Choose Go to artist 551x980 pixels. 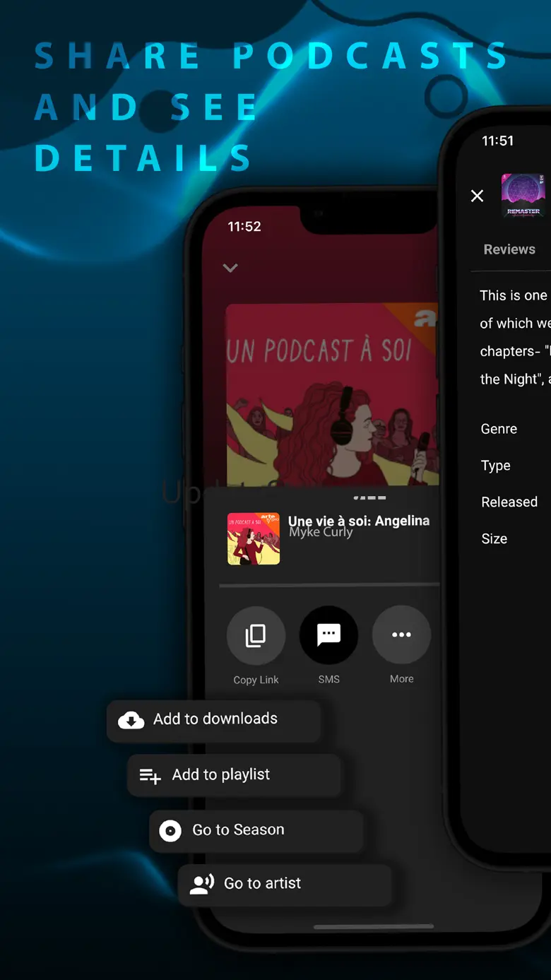[285, 884]
